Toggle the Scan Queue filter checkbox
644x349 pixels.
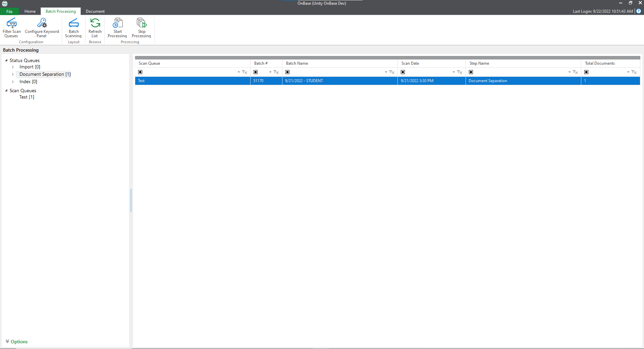coord(140,72)
